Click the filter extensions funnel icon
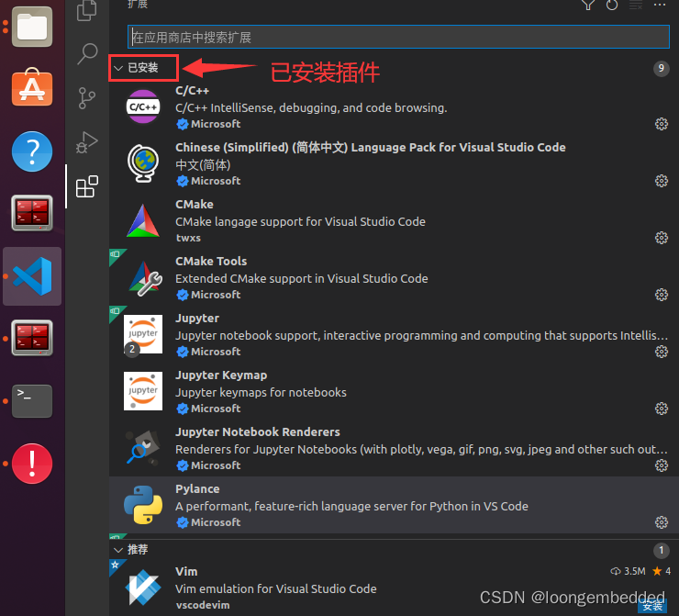 click(587, 6)
